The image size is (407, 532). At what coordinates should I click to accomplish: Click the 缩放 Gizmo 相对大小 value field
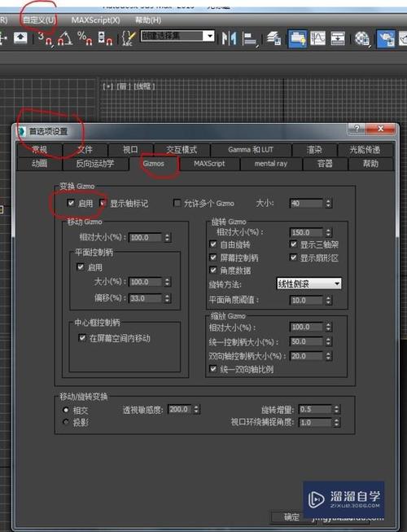[x=306, y=327]
